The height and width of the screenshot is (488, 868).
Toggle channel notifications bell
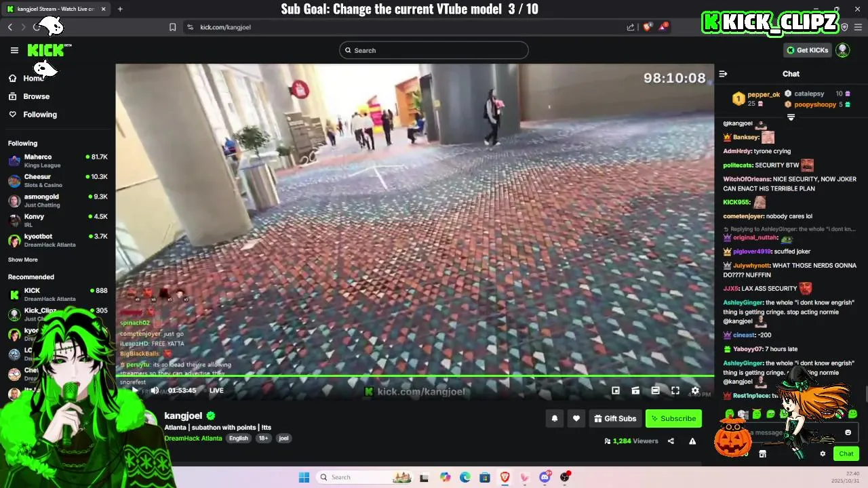pyautogui.click(x=555, y=419)
